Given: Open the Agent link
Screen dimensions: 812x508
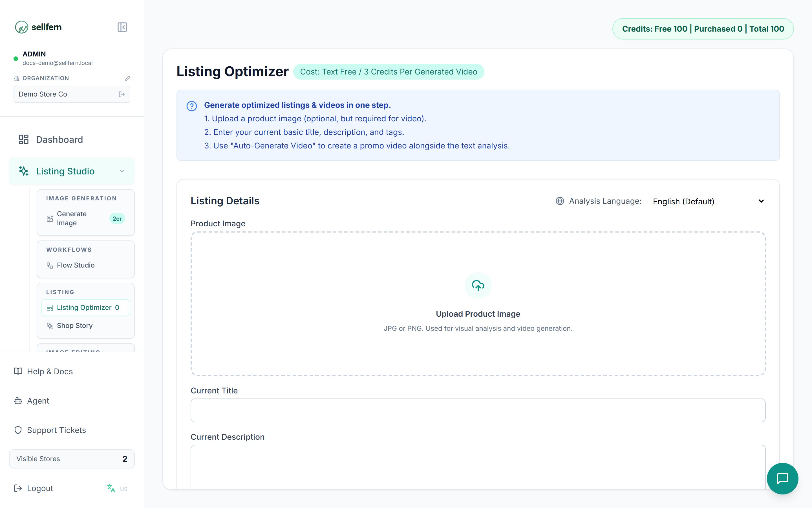Looking at the screenshot, I should [72, 401].
